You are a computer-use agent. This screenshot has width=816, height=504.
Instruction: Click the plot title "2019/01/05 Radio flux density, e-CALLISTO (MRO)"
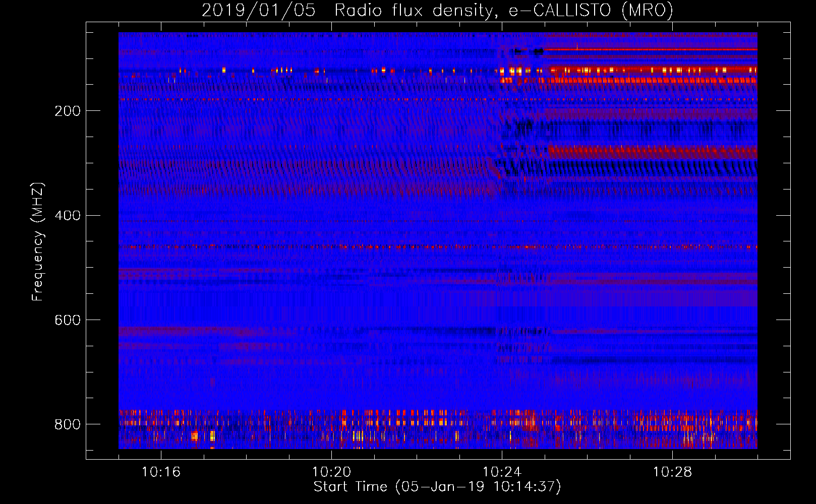click(x=437, y=10)
